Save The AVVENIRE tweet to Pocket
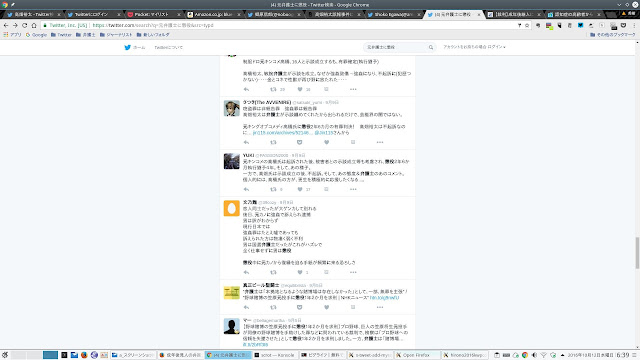This screenshot has width=640, height=360. click(x=300, y=142)
